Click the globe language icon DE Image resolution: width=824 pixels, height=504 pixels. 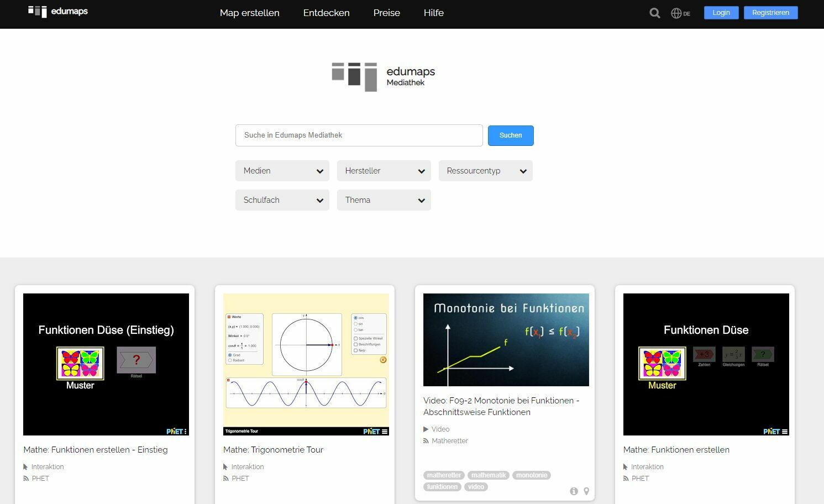point(680,13)
